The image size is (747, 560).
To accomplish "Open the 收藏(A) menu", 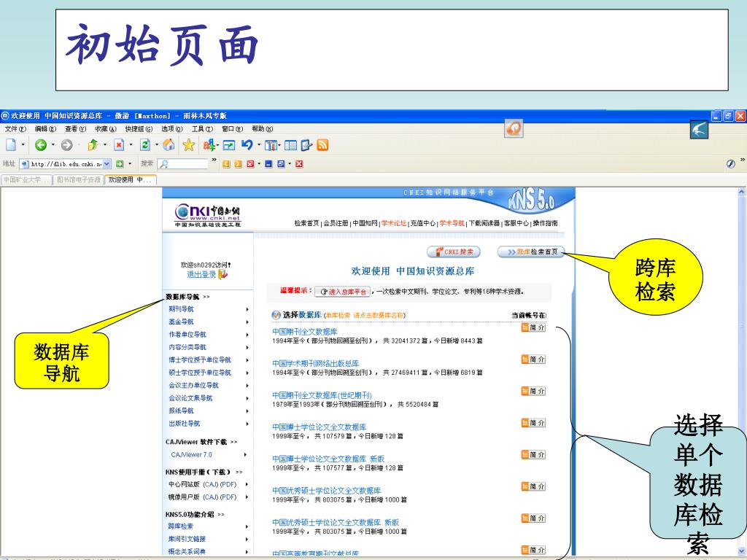I will (x=105, y=129).
